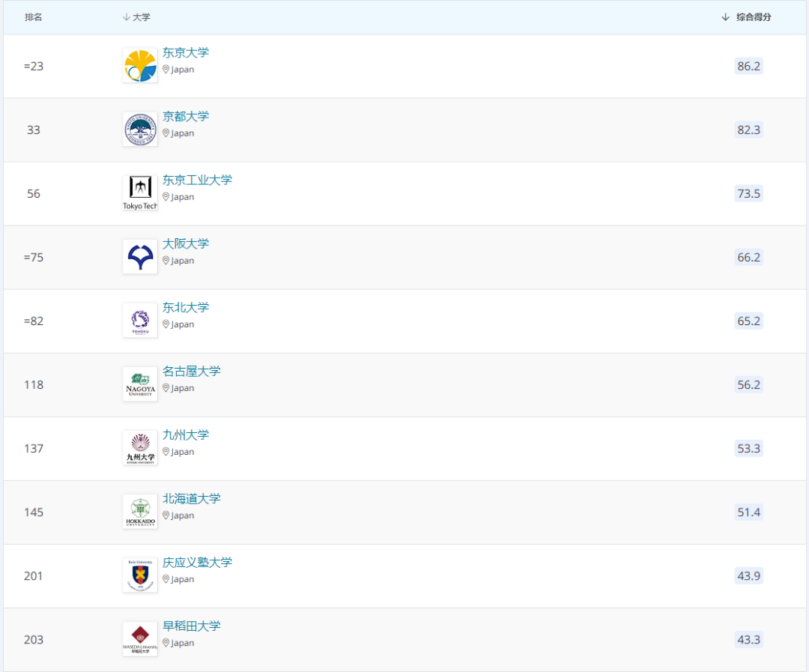Click the Kyushu University logo
Screen dimensions: 809x672
pyautogui.click(x=140, y=449)
